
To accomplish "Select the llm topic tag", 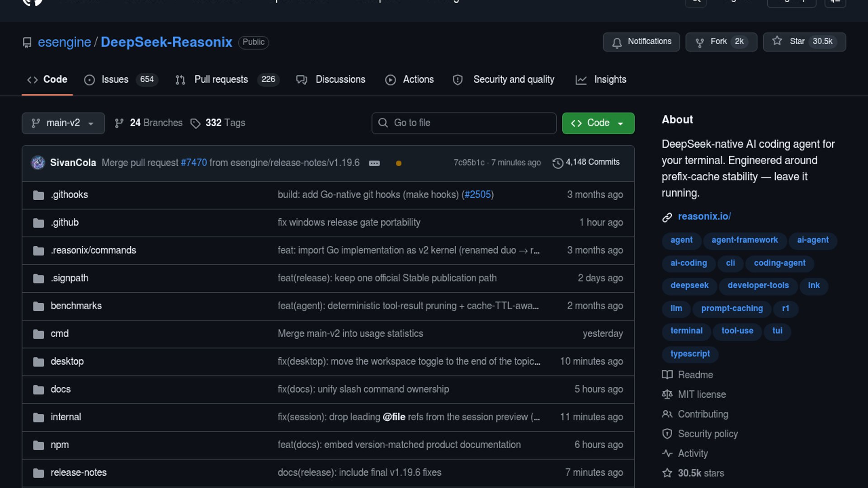I will pos(676,309).
